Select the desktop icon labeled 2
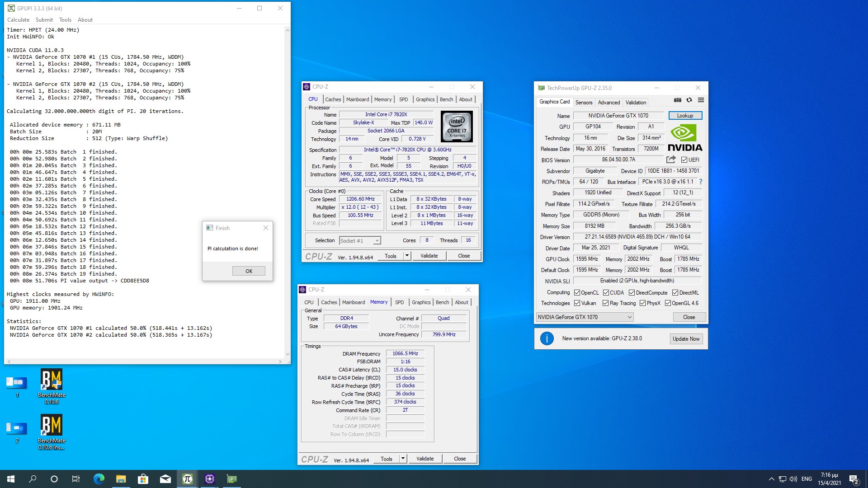Screen dimensions: 868x488 tap(17, 432)
